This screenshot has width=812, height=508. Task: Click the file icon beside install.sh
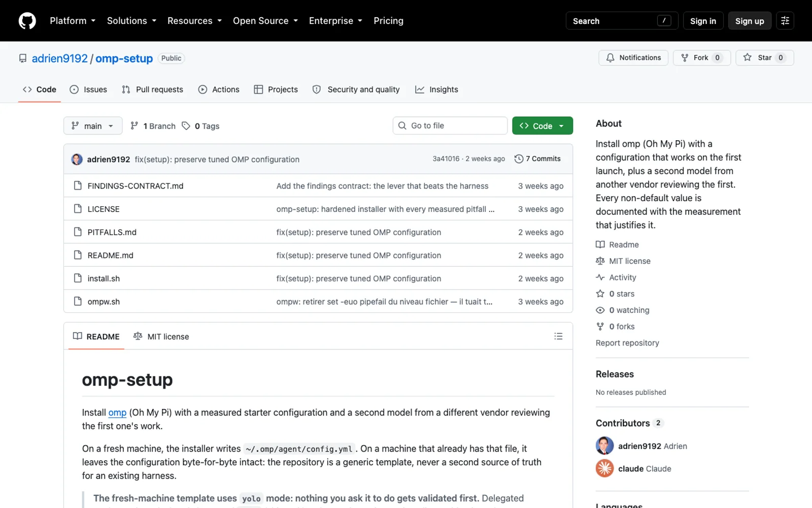tap(78, 278)
